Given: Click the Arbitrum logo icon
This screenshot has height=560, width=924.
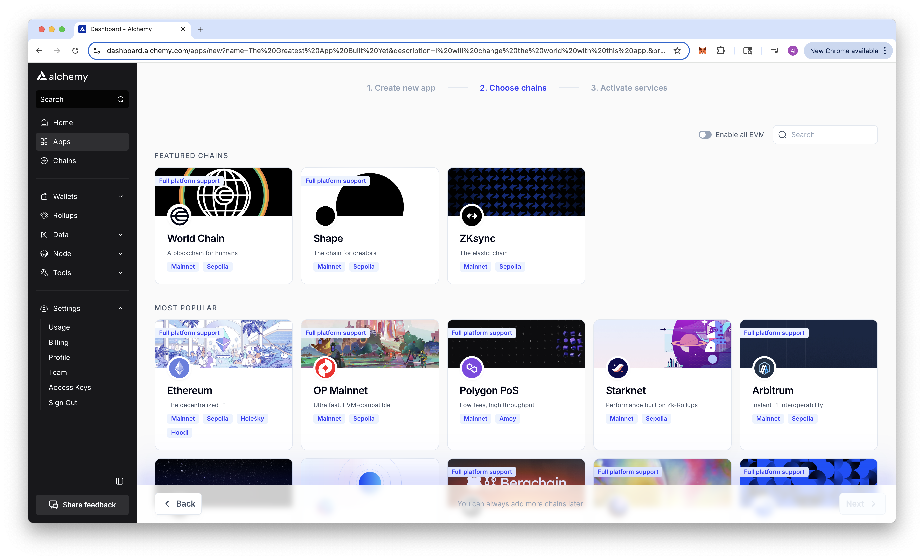Looking at the screenshot, I should pyautogui.click(x=764, y=368).
